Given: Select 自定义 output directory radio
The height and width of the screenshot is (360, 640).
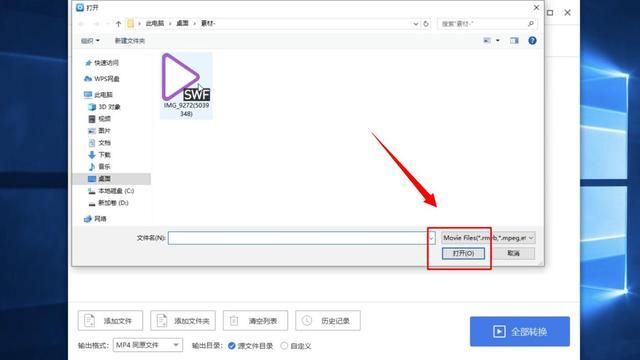Looking at the screenshot, I should 284,346.
